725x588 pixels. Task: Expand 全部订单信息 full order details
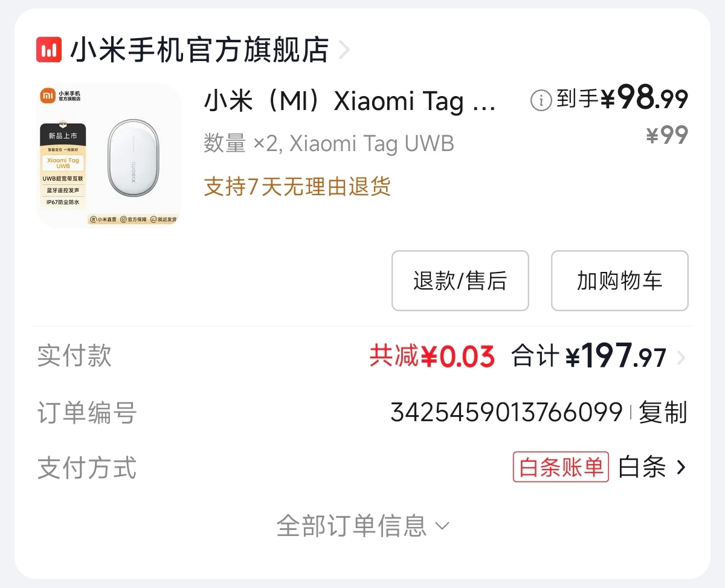tap(362, 526)
